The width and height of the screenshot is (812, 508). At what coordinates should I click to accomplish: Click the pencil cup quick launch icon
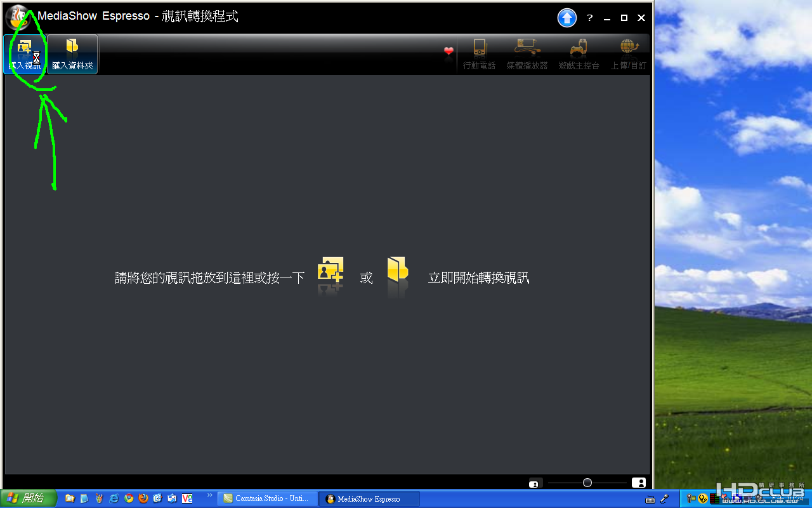(x=99, y=498)
